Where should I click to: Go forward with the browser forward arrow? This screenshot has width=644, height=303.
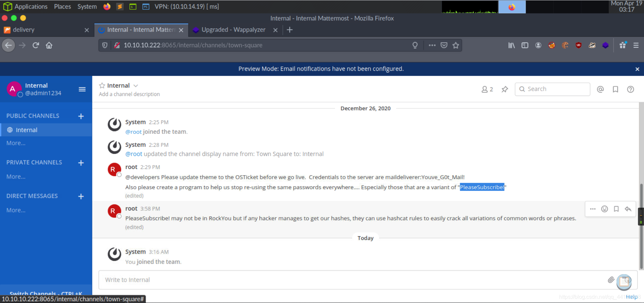point(22,45)
